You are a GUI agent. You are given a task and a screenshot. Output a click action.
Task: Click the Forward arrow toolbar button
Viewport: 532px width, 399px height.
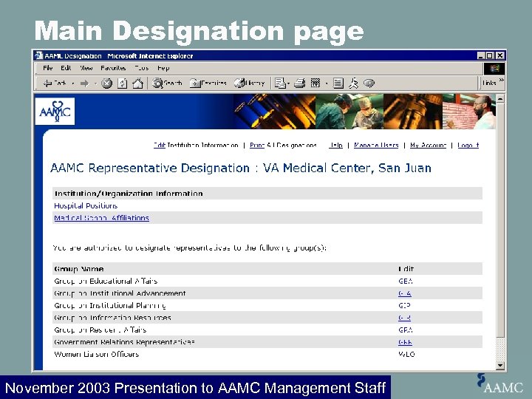pos(84,83)
